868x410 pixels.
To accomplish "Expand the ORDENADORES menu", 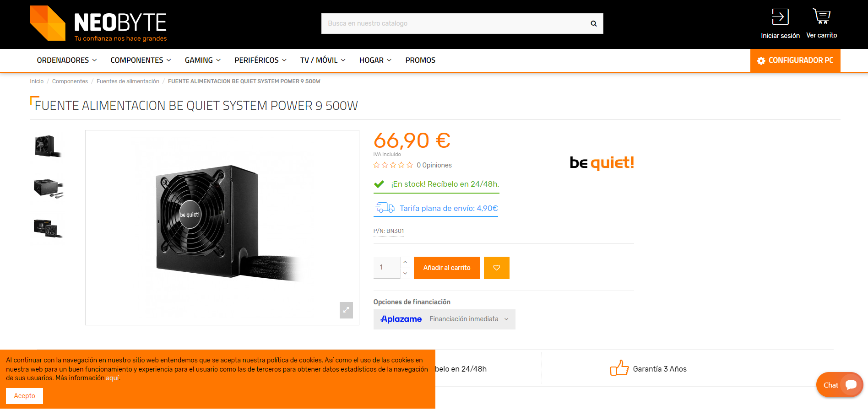I will tap(67, 60).
